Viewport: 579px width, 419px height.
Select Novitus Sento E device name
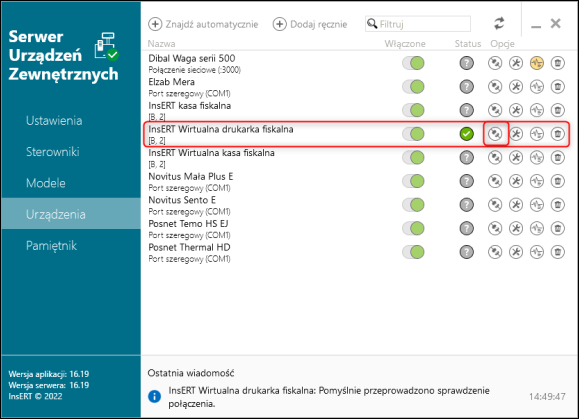coord(182,200)
